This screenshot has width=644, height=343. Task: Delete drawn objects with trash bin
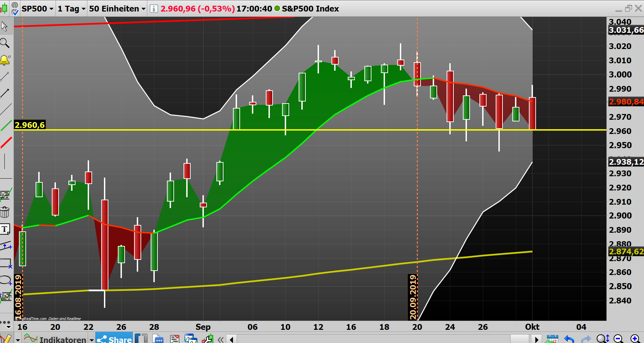point(5,212)
